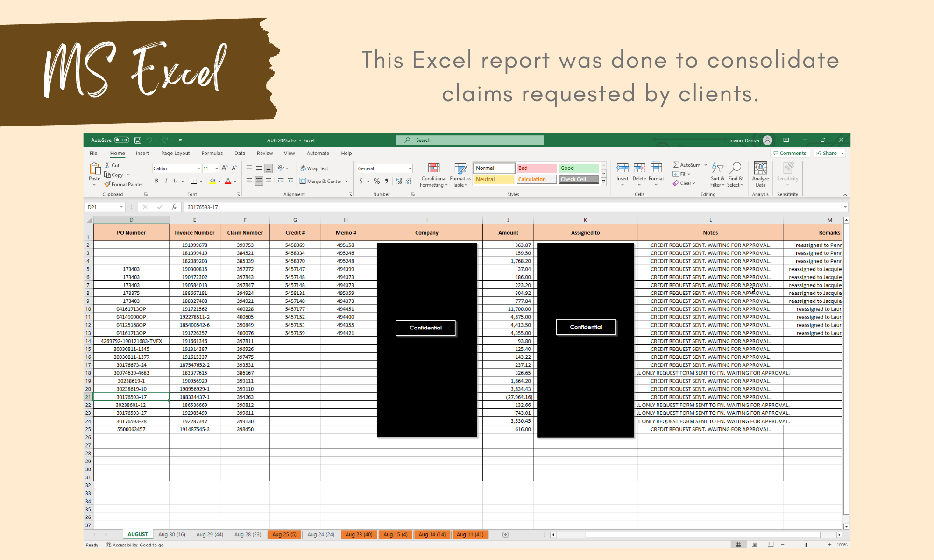Open Sort & Filter tool

[717, 168]
